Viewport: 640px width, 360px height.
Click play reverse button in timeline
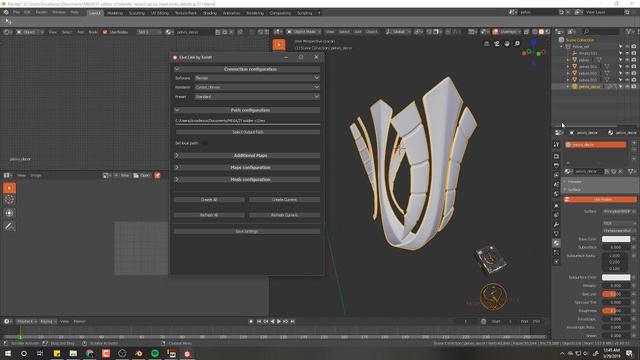272,322
